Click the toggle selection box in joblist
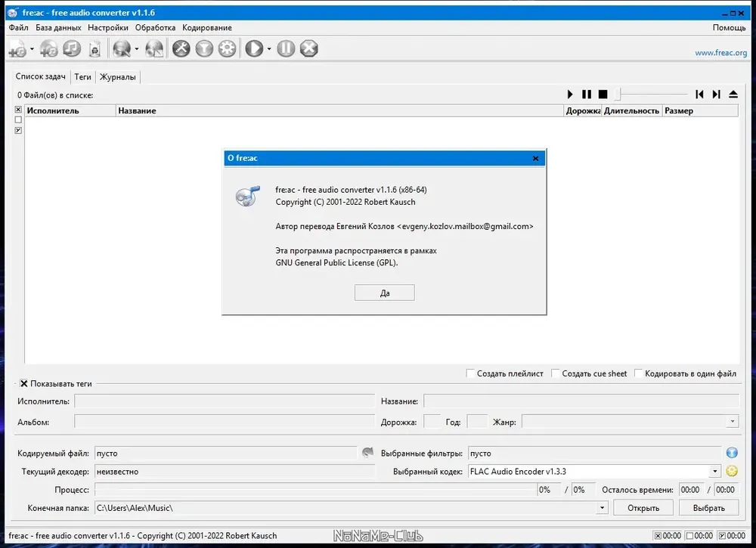 coord(18,130)
